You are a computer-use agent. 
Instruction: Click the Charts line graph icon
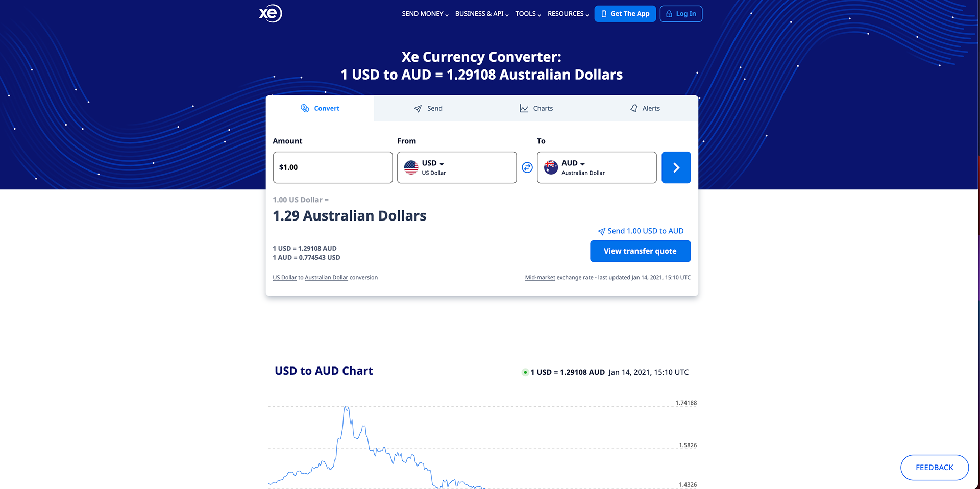click(524, 108)
